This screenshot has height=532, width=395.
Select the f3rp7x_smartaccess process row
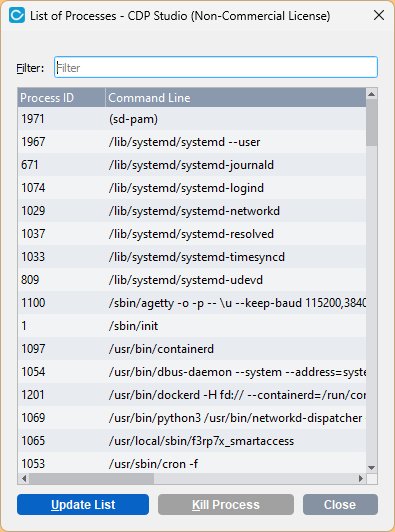pyautogui.click(x=192, y=441)
